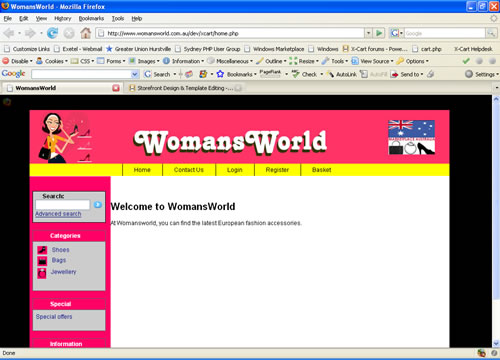Click the spell Check button in Google toolbar
The image size is (500, 360).
(x=305, y=74)
